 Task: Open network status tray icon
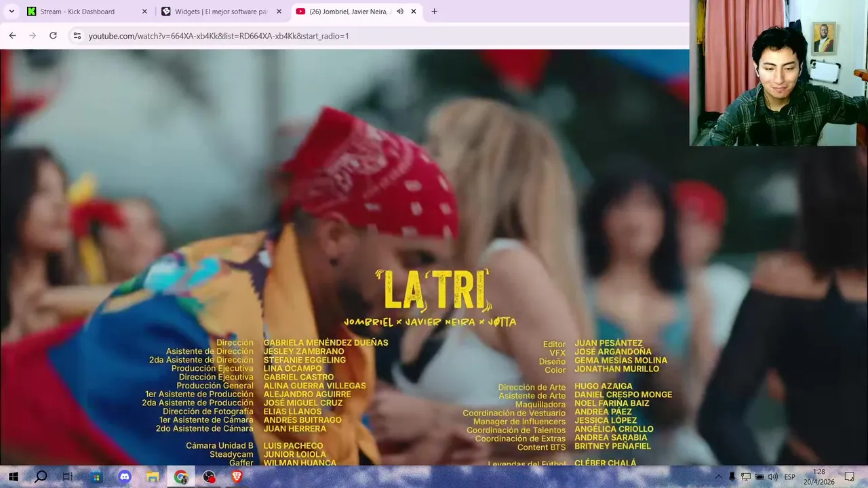(x=746, y=477)
